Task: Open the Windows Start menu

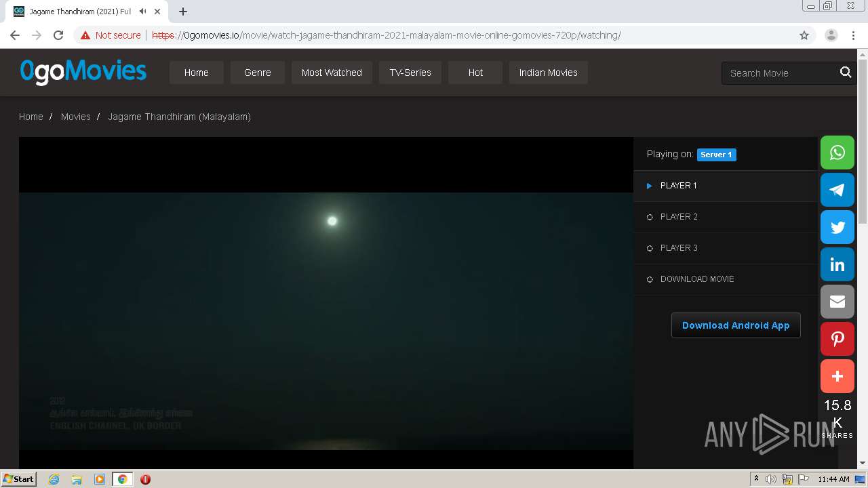Action: pos(19,479)
